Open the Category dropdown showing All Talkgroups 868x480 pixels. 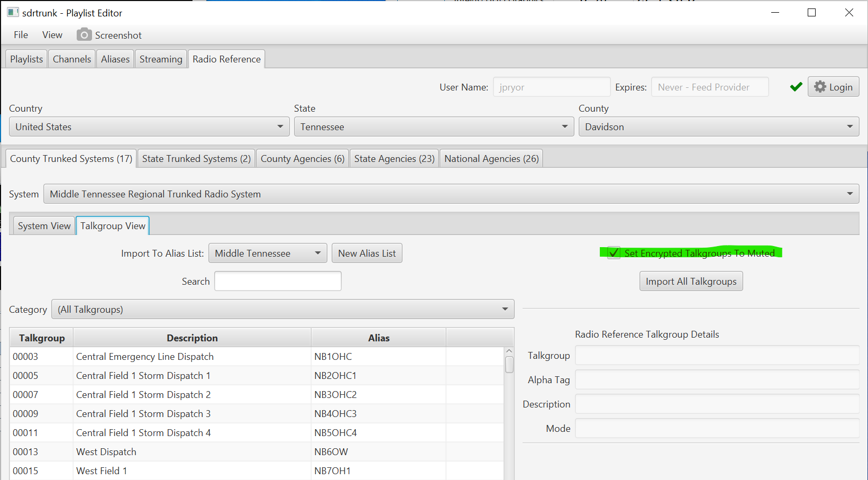tap(504, 309)
